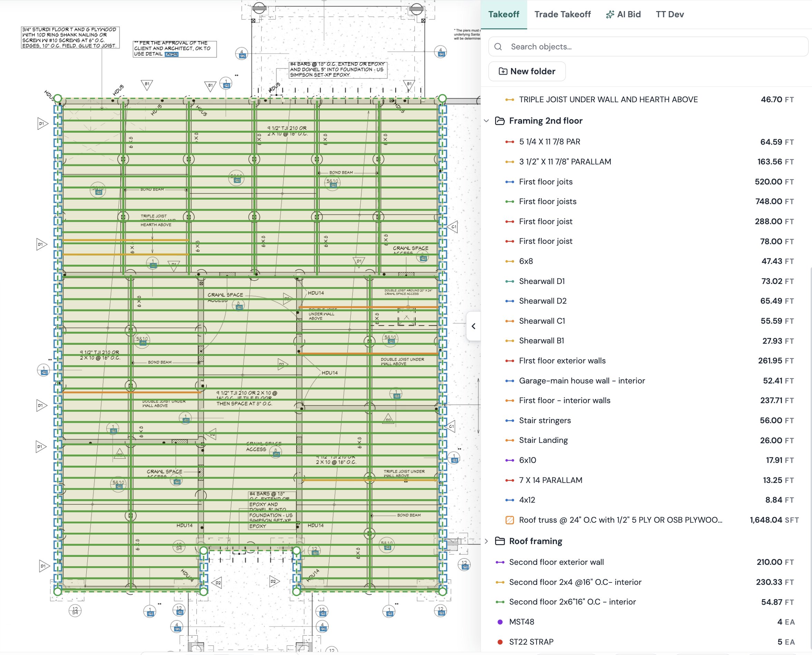The image size is (812, 655).
Task: Expand the Roof framing folder
Action: click(486, 541)
